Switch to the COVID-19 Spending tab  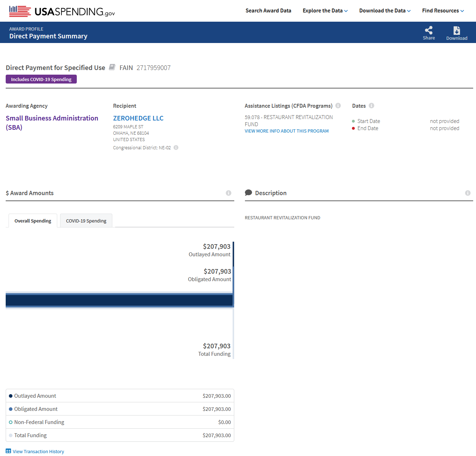tap(86, 221)
